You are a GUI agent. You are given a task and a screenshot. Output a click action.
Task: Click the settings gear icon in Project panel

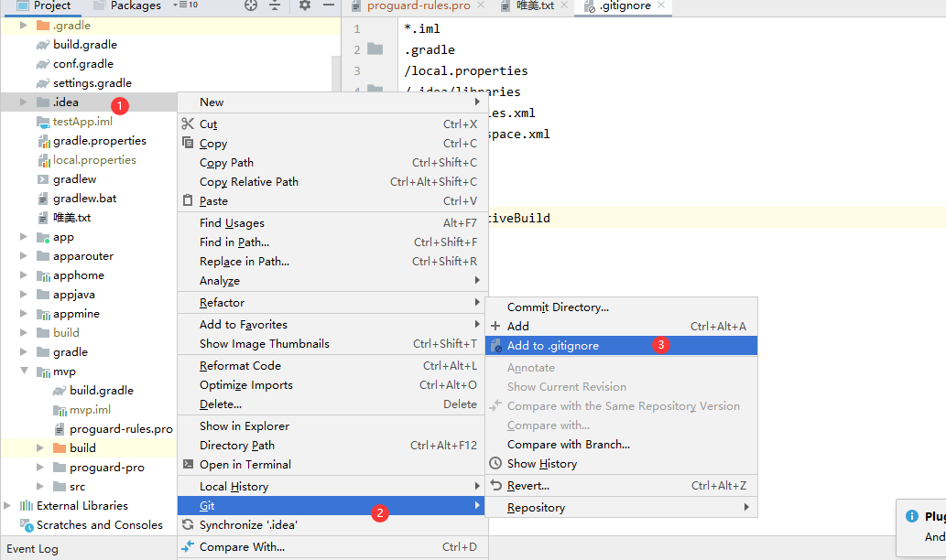pyautogui.click(x=305, y=5)
